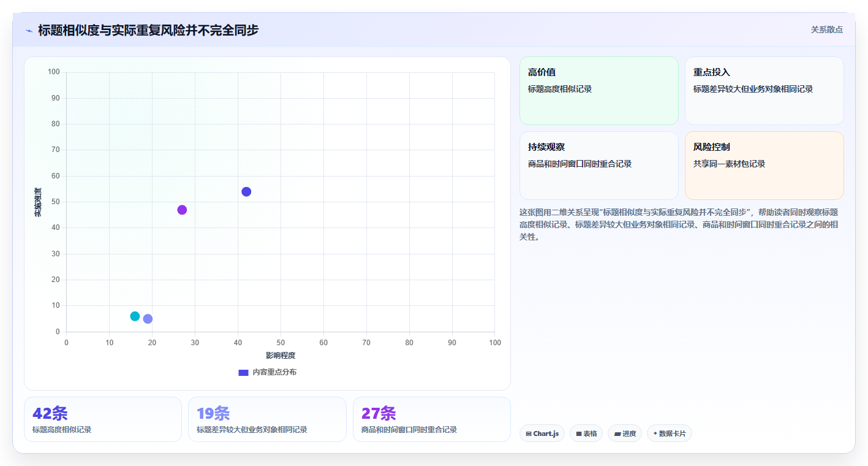Select the teal scatter point at 16
Image resolution: width=868 pixels, height=466 pixels.
click(x=135, y=316)
